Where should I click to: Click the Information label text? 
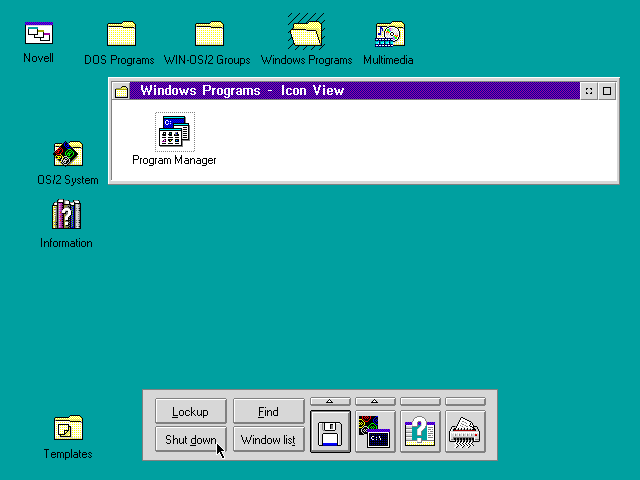click(66, 243)
